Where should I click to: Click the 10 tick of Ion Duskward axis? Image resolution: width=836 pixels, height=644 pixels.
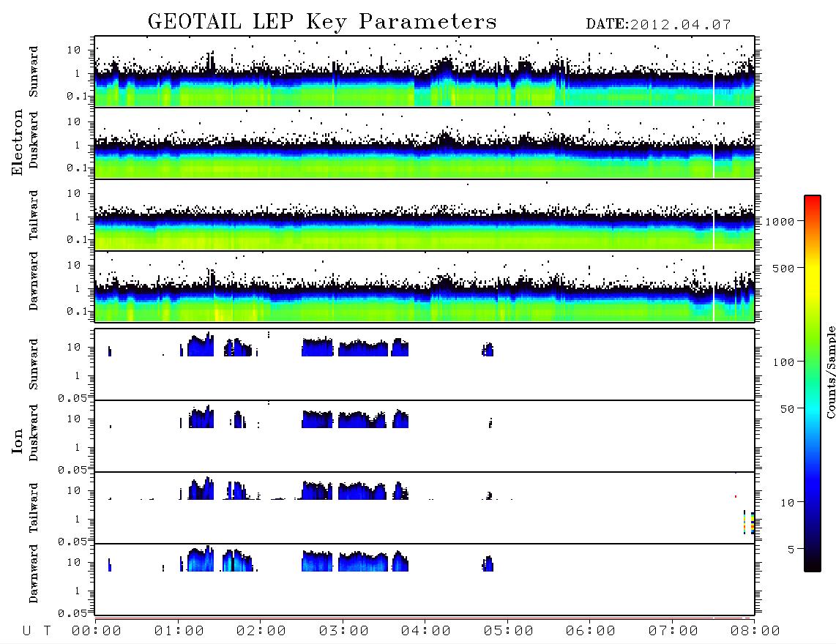pos(74,419)
